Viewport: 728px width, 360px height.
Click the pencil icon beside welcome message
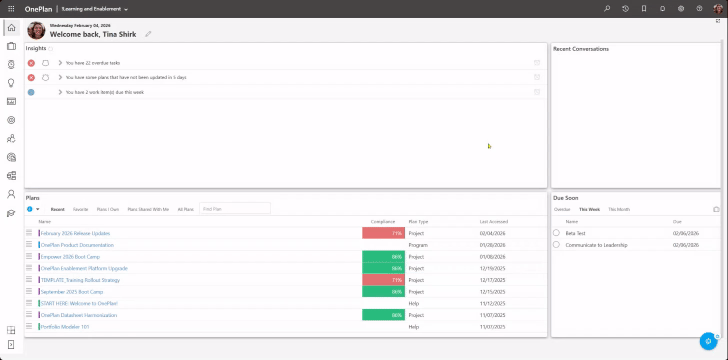148,34
